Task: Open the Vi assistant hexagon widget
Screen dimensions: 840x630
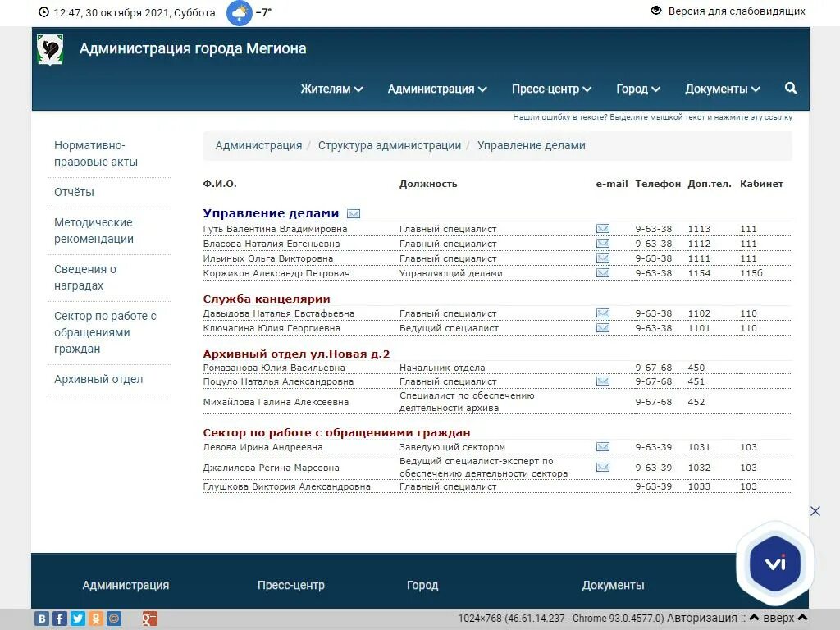Action: [775, 564]
